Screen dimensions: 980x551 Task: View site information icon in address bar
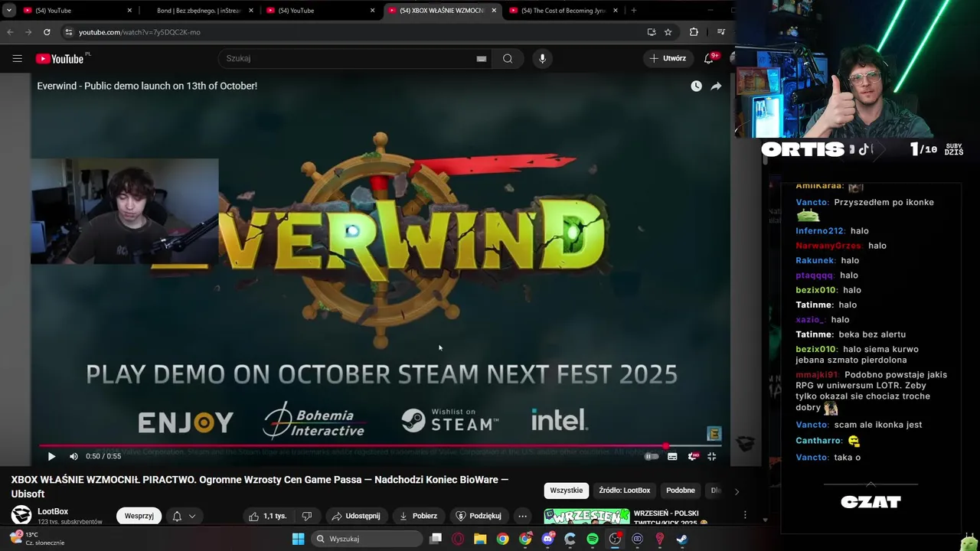click(68, 32)
